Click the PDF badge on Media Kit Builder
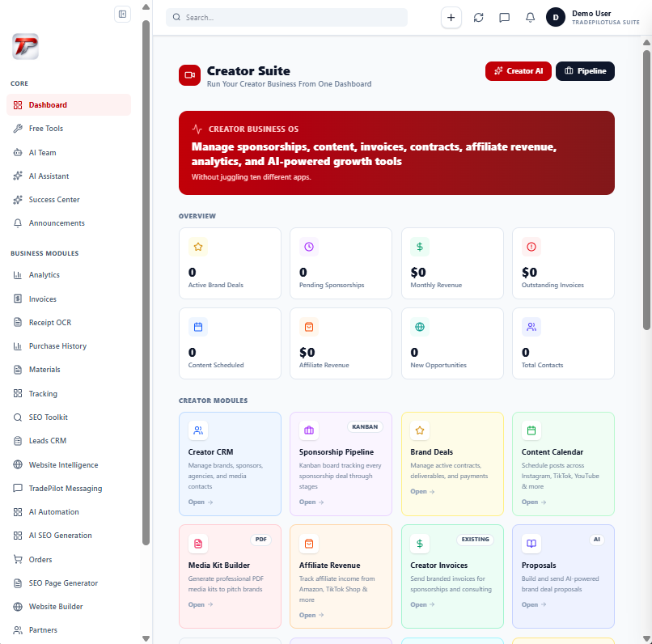 point(260,540)
